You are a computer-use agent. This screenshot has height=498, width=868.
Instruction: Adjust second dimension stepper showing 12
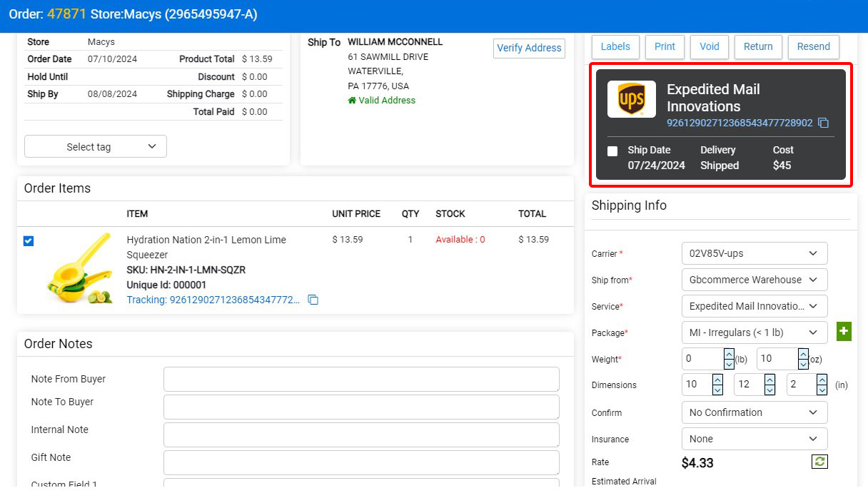tap(769, 385)
